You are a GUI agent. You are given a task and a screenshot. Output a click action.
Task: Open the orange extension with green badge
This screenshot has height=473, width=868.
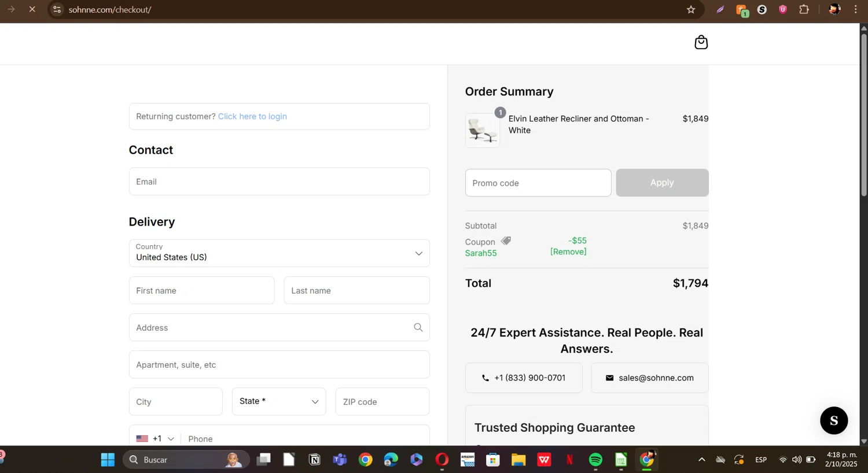[x=742, y=10]
